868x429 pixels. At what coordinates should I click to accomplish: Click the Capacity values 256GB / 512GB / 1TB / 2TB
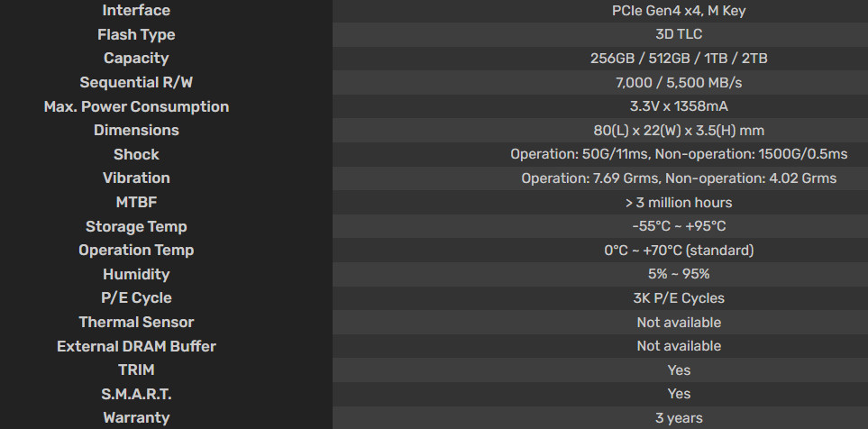679,58
